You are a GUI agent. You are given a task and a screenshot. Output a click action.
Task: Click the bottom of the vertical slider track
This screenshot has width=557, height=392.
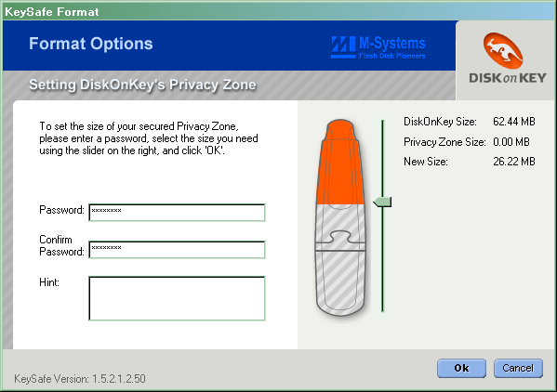382,309
